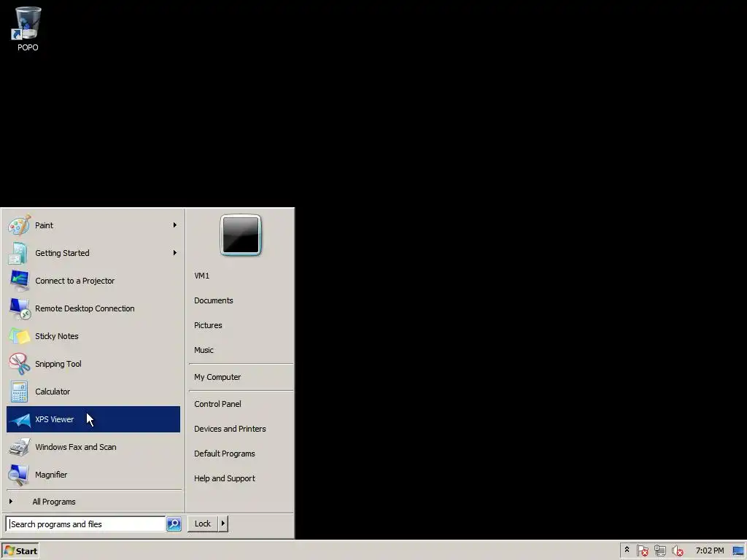Image resolution: width=747 pixels, height=560 pixels.
Task: Click the XPS Viewer paper plane icon
Action: pyautogui.click(x=19, y=419)
